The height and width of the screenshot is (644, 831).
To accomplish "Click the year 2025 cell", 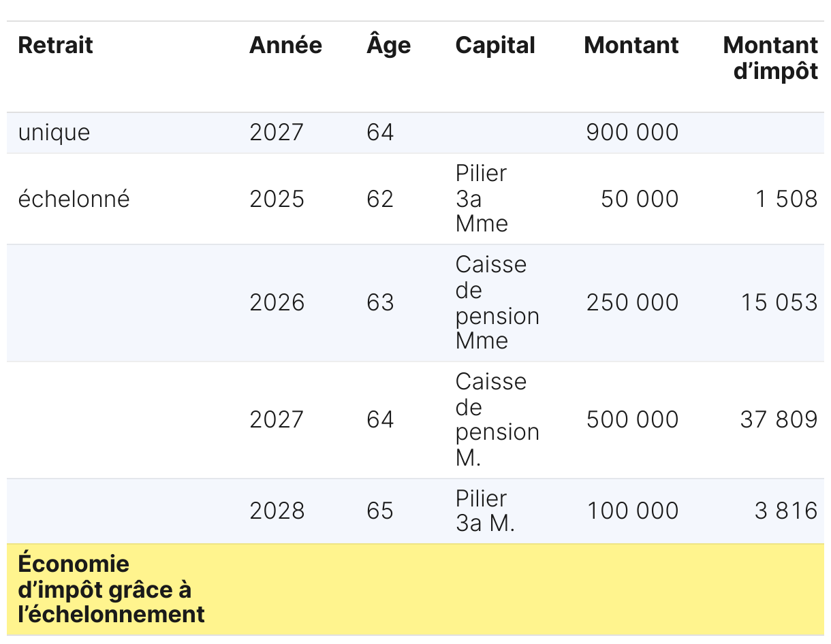I will pos(277,199).
